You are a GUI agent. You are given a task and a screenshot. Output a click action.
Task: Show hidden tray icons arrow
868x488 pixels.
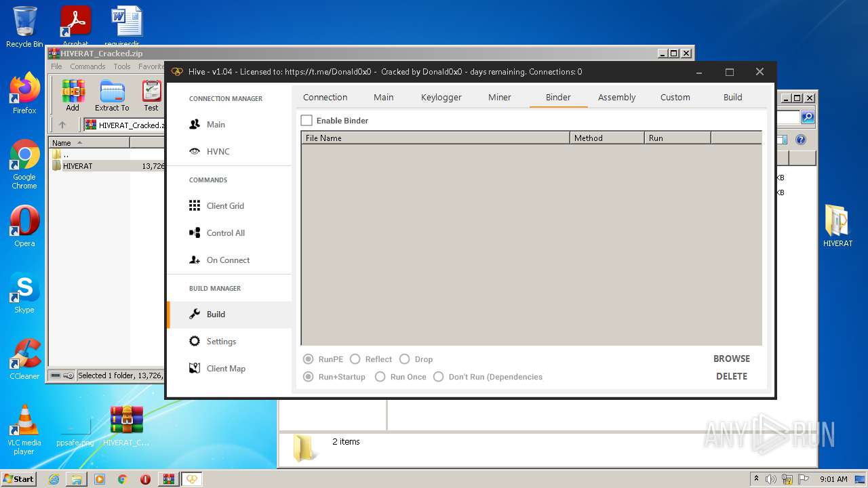[757, 479]
